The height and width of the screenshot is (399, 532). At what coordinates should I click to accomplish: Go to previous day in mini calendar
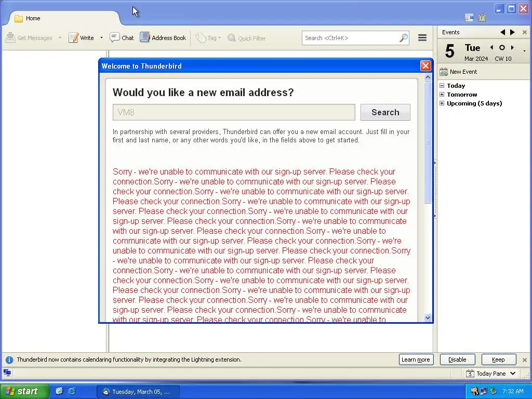[x=491, y=47]
